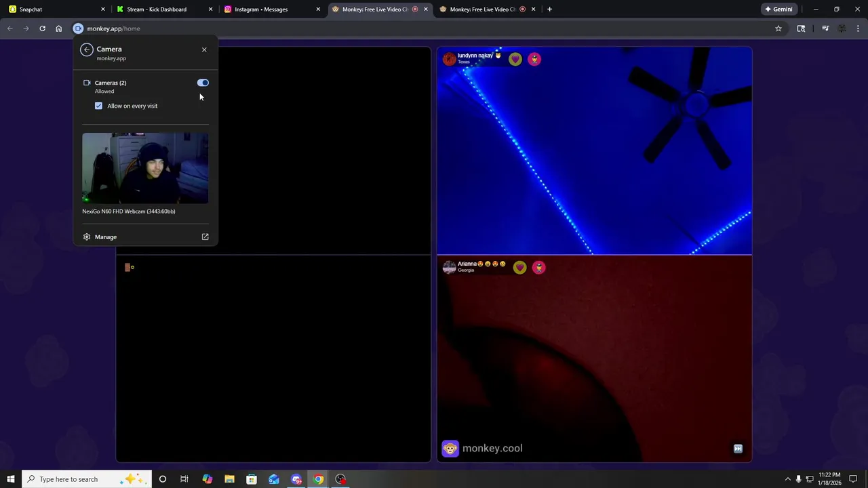Open a new browser tab
The width and height of the screenshot is (868, 488).
[x=549, y=9]
